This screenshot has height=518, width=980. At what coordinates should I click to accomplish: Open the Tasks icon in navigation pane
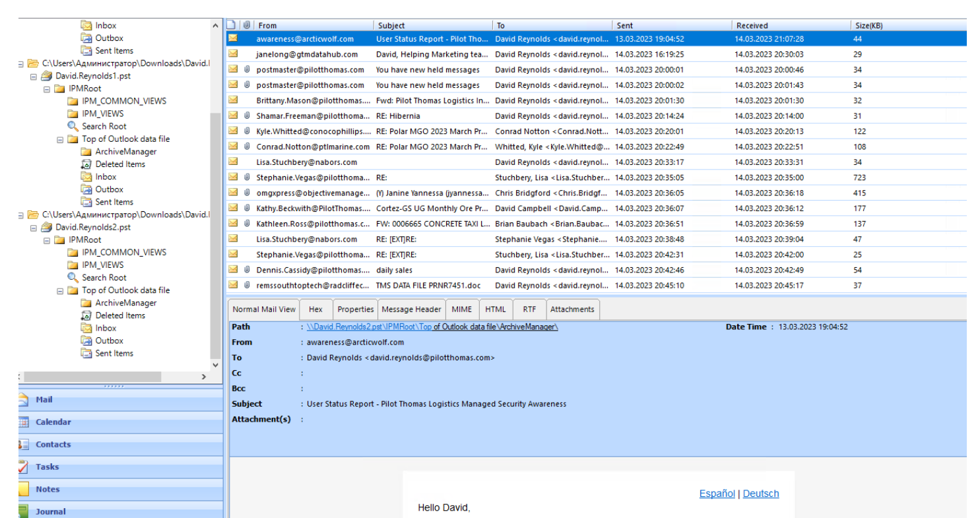pyautogui.click(x=24, y=467)
